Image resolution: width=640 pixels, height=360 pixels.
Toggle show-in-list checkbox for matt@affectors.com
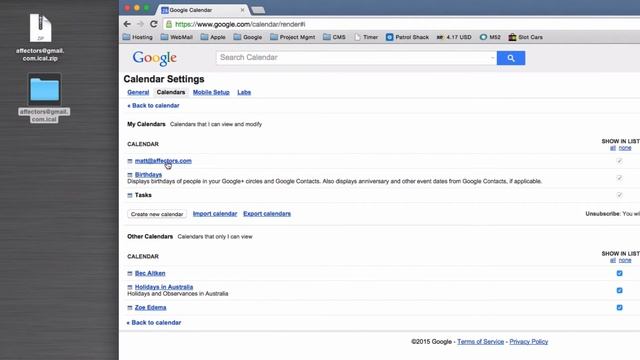click(619, 161)
